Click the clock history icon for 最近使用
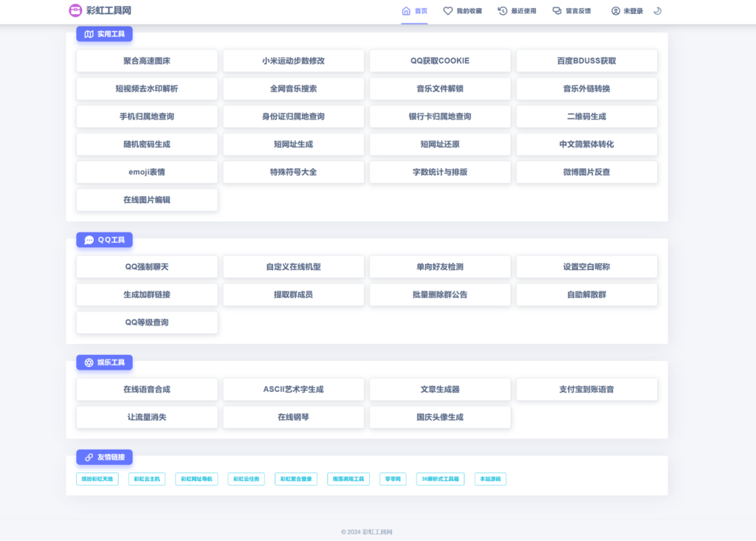The width and height of the screenshot is (756, 541). click(503, 11)
